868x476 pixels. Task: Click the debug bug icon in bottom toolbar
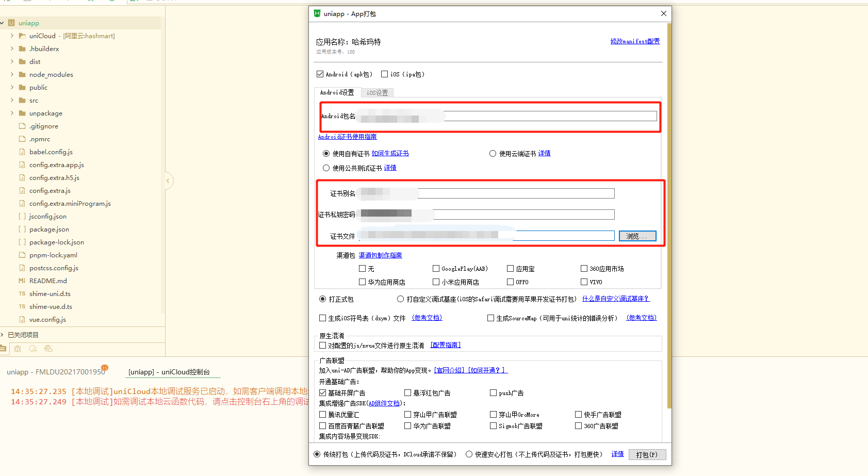point(18,349)
